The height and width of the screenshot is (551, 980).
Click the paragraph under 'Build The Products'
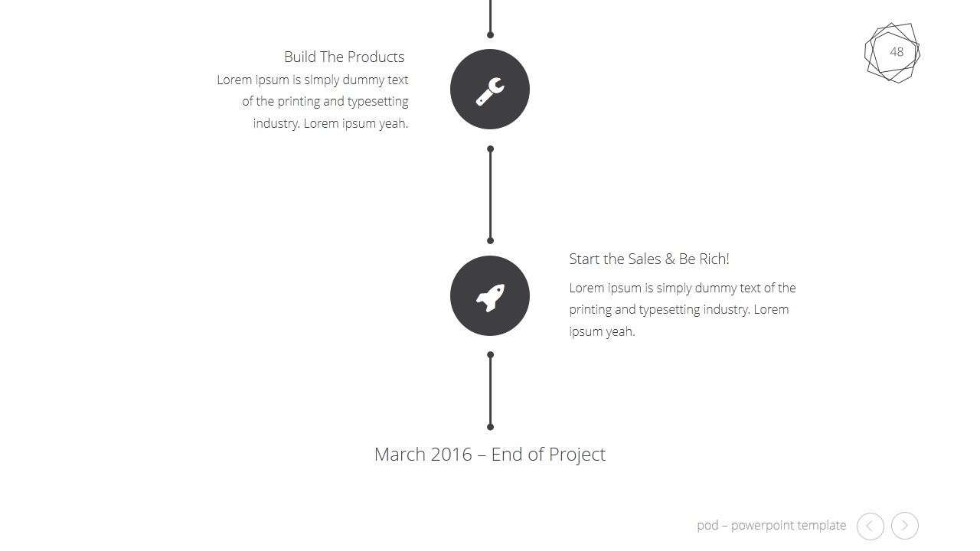tap(312, 101)
